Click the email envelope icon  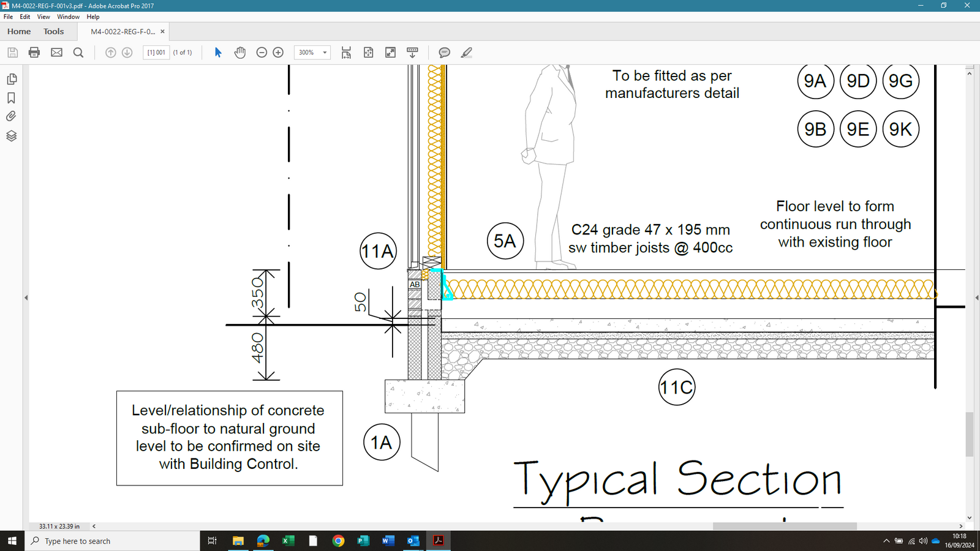[56, 53]
